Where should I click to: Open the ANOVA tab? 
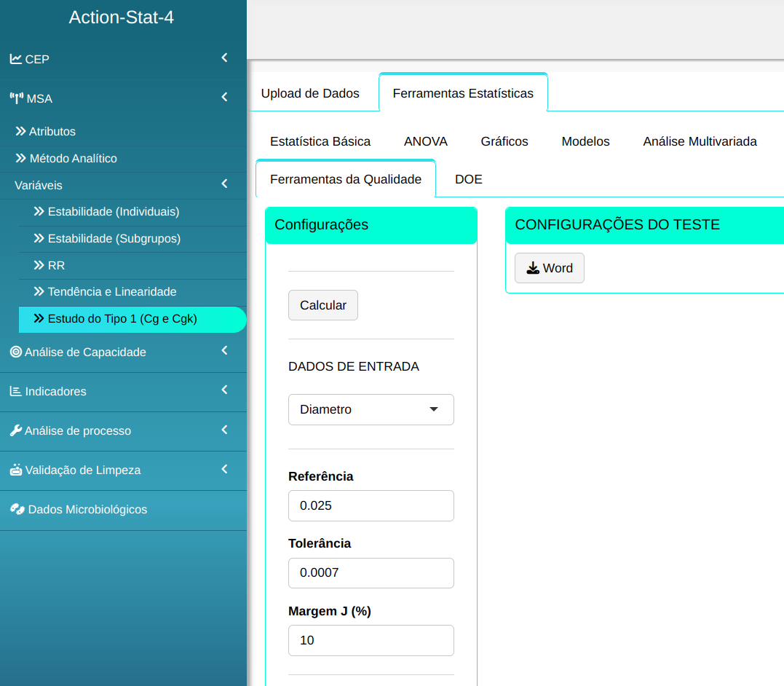click(425, 141)
